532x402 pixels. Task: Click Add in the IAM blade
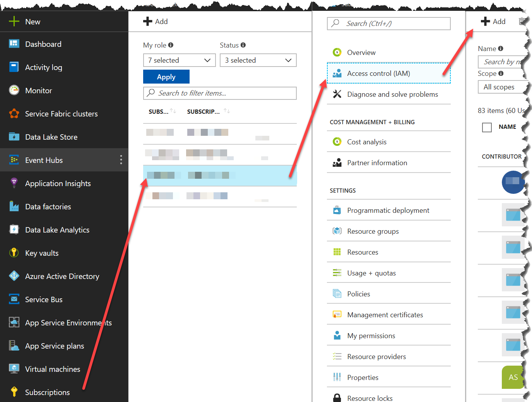point(493,21)
